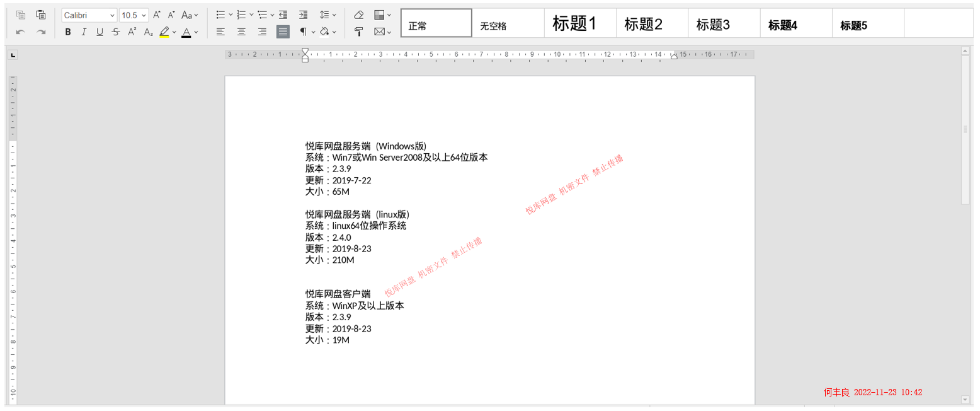This screenshot has width=980, height=411.
Task: Toggle underline formatting
Action: (x=100, y=32)
